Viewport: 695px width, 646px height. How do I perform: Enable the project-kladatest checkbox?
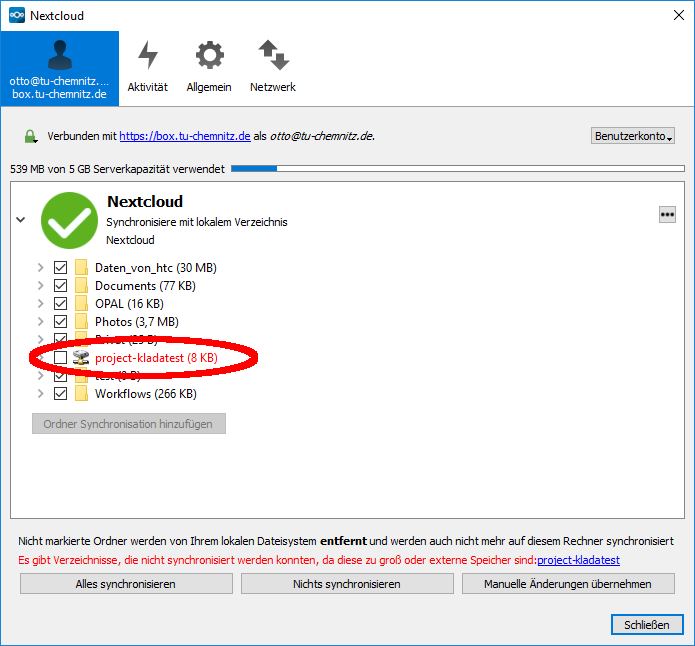click(61, 357)
